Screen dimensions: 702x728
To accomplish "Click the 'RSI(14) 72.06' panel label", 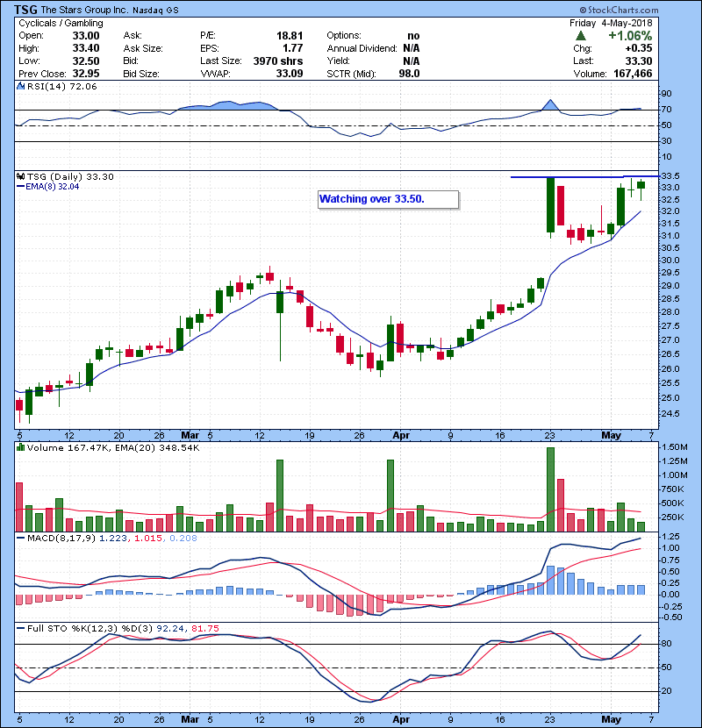I will [61, 86].
